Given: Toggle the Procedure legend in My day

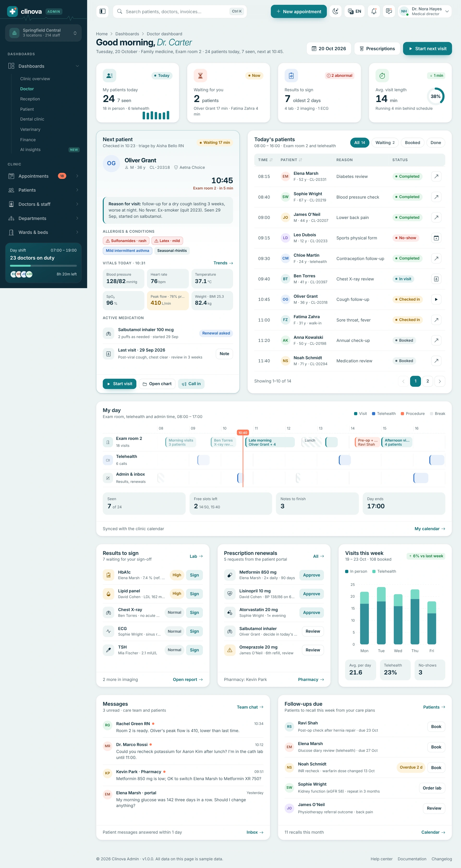Looking at the screenshot, I should pos(412,414).
